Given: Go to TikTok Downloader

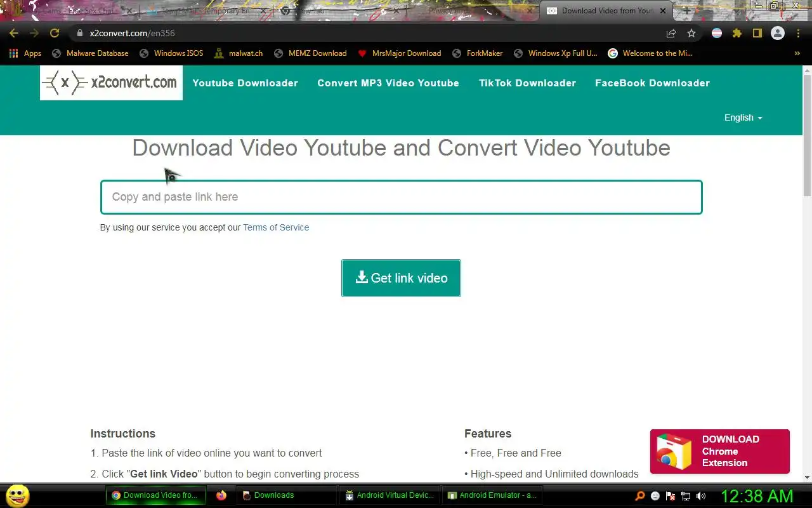Looking at the screenshot, I should pyautogui.click(x=527, y=83).
